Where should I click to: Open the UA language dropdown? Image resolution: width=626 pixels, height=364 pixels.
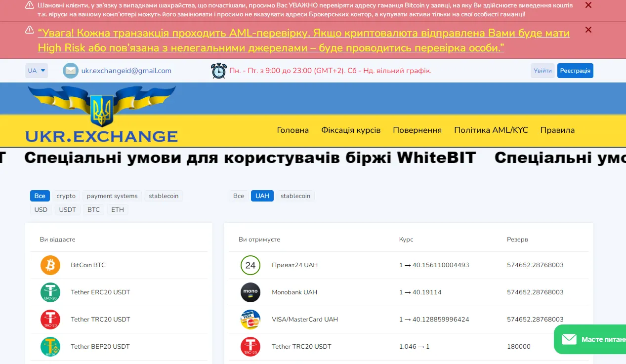tap(36, 71)
